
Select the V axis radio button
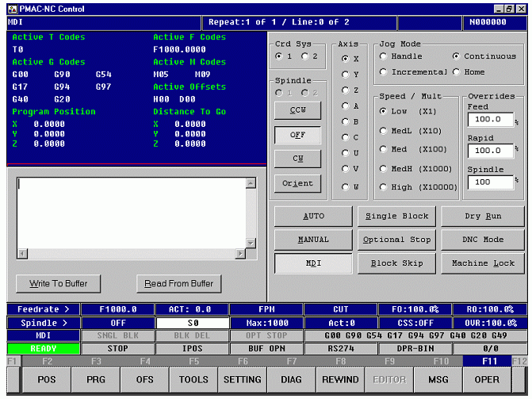tap(345, 168)
